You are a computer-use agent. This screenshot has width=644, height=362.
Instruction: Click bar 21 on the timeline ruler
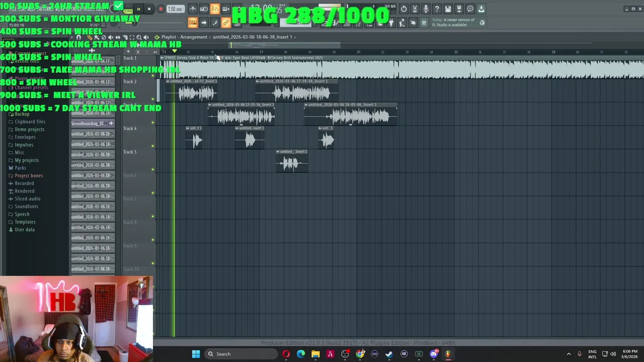pyautogui.click(x=358, y=52)
